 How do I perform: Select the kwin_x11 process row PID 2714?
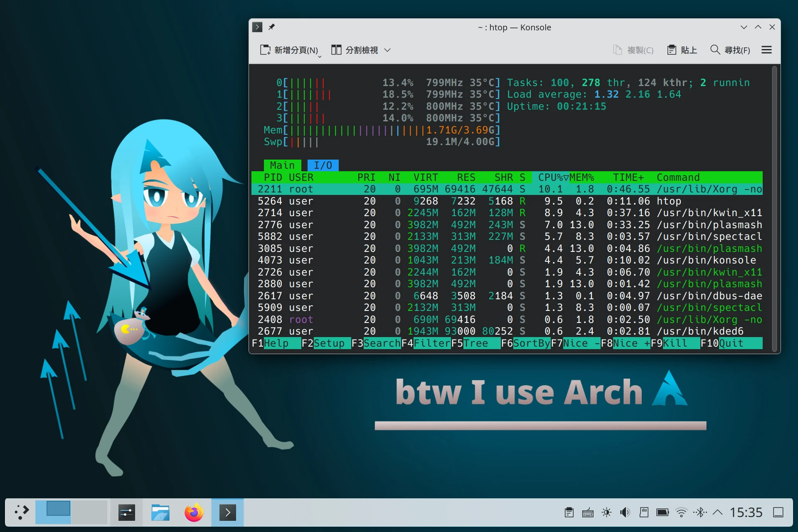point(499,213)
